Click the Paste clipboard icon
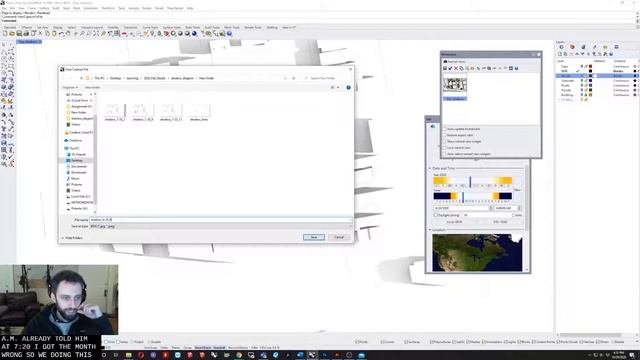 54,33
